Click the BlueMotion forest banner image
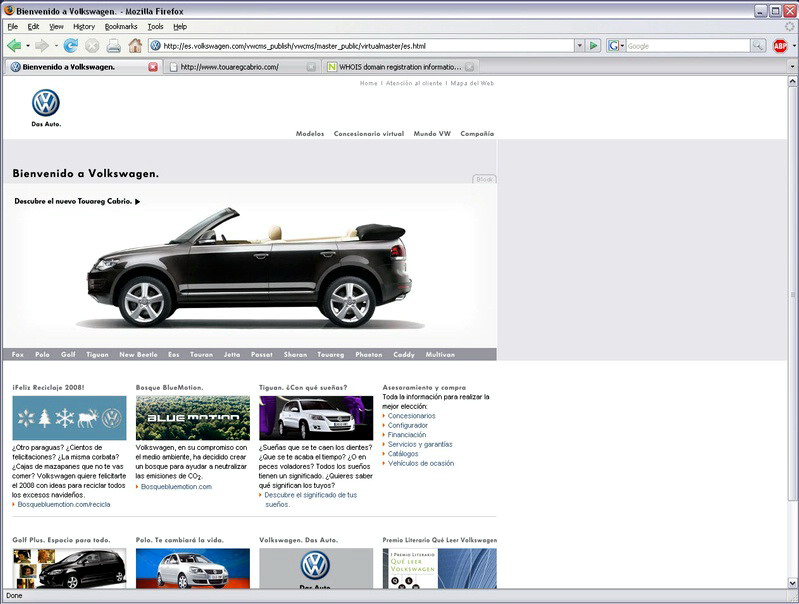The image size is (799, 604). 193,418
